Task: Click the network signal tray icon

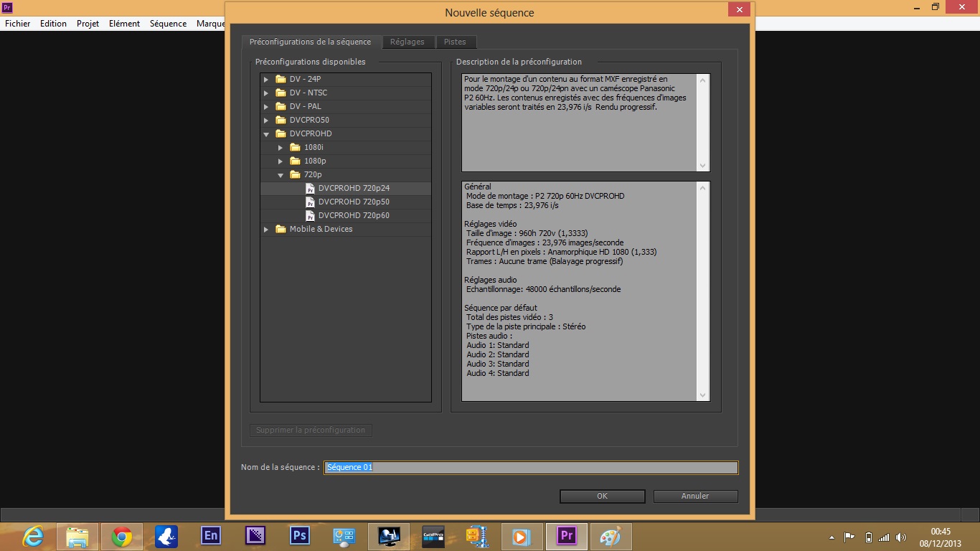Action: pos(884,537)
